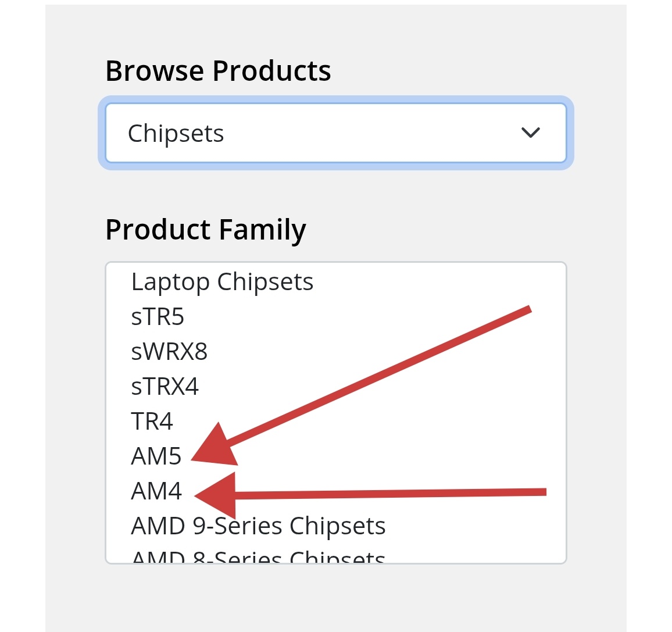Viewport: 672px width, 632px height.
Task: Pick the sTRX4 list entry
Action: click(165, 387)
